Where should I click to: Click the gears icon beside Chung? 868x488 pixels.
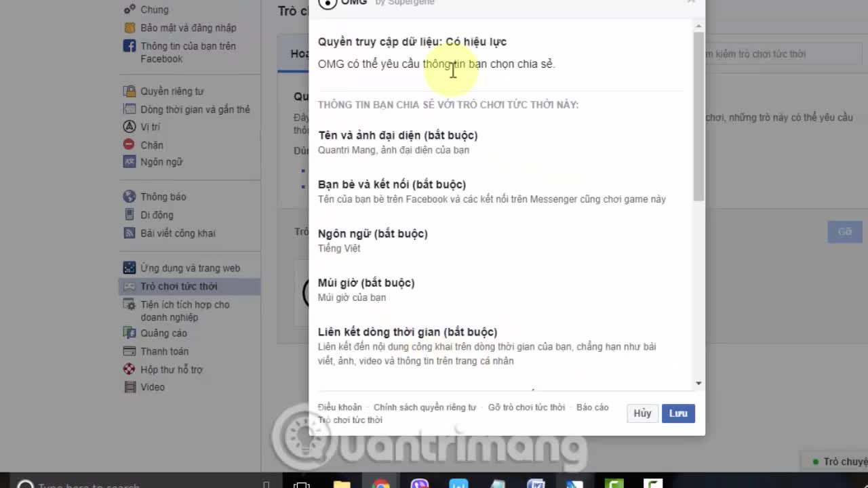point(129,9)
